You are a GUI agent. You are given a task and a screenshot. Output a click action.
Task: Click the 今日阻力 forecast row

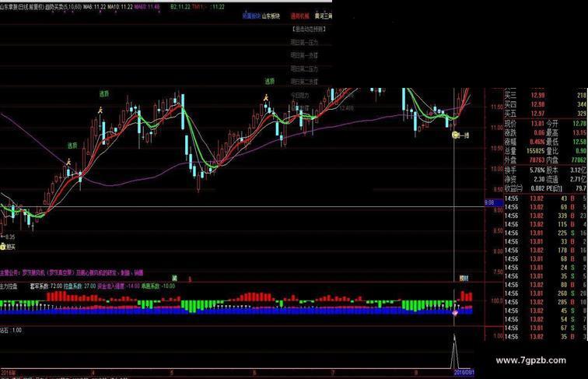(299, 95)
